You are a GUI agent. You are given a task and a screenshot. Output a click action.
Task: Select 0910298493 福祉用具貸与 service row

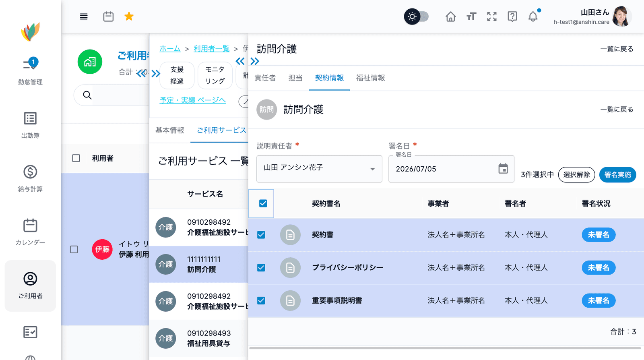tap(199, 338)
